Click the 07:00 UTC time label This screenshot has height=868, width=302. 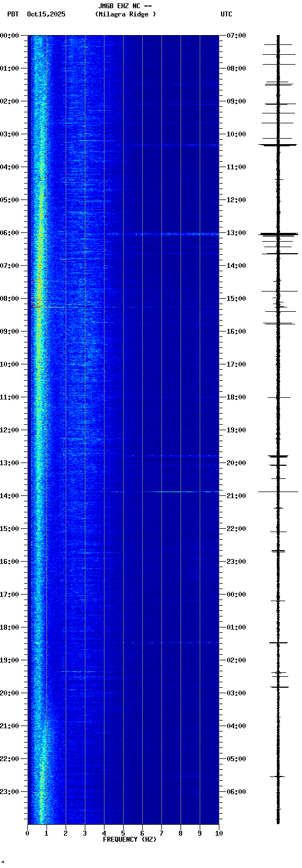point(236,36)
